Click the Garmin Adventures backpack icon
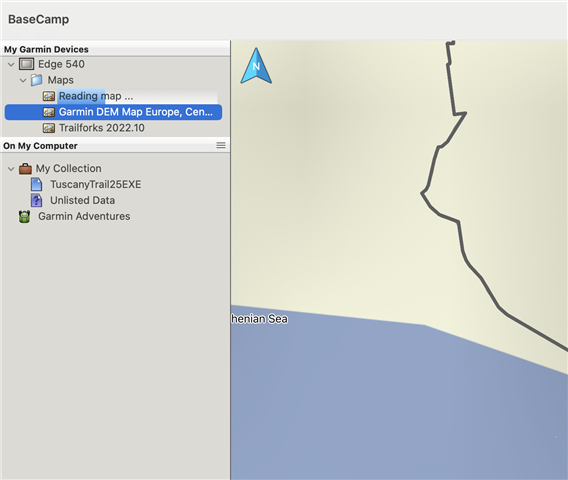 point(24,217)
